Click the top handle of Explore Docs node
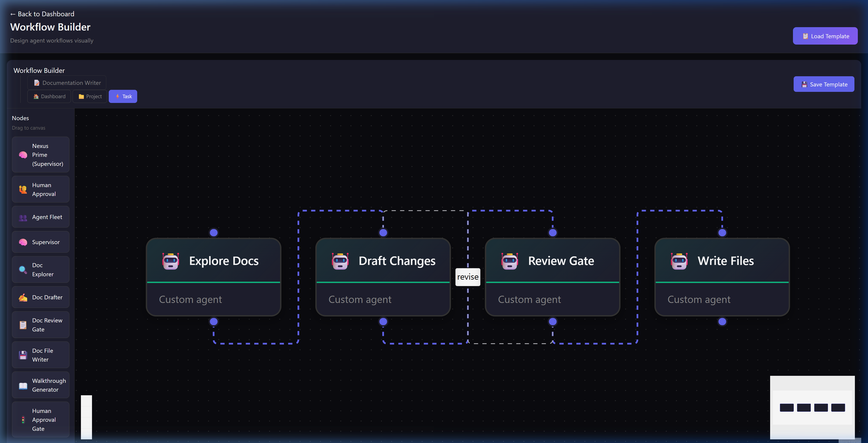 tap(214, 232)
